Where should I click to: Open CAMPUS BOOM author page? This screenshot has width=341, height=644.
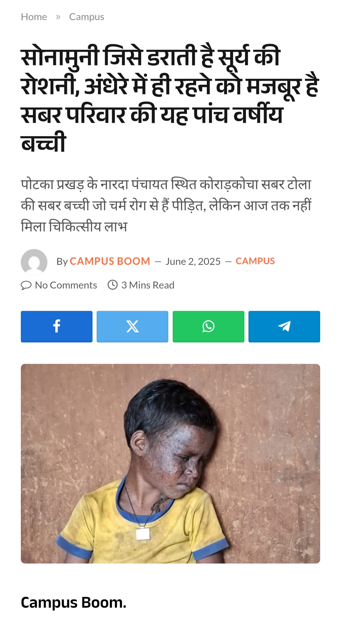pos(110,261)
